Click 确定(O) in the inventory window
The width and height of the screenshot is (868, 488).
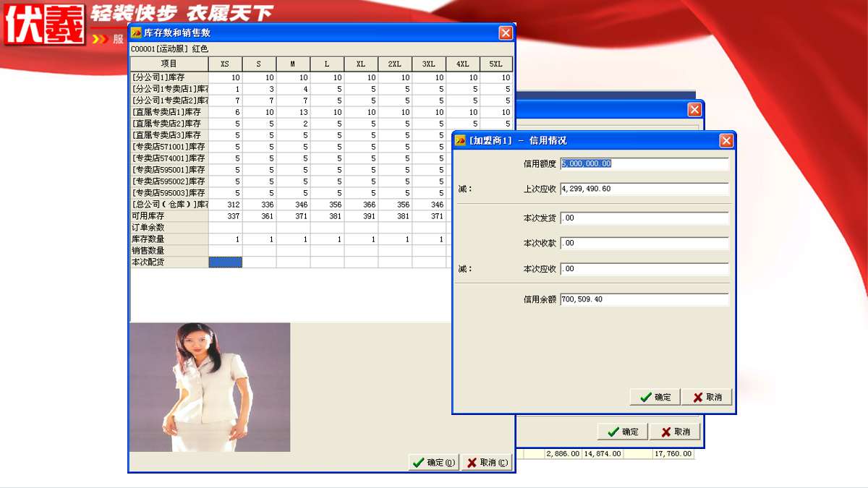pyautogui.click(x=434, y=463)
